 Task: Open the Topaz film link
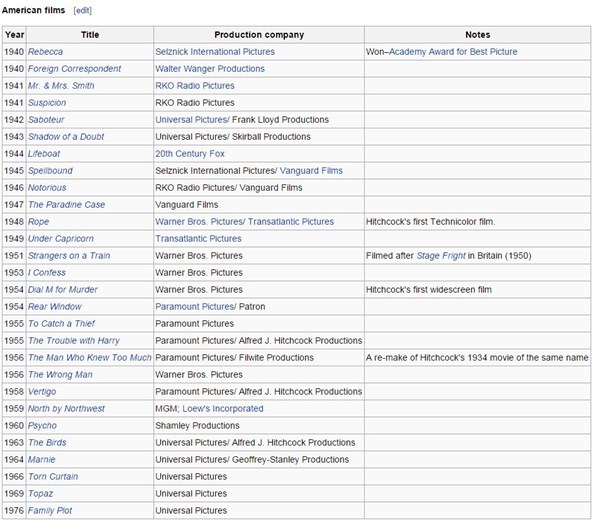coord(40,494)
